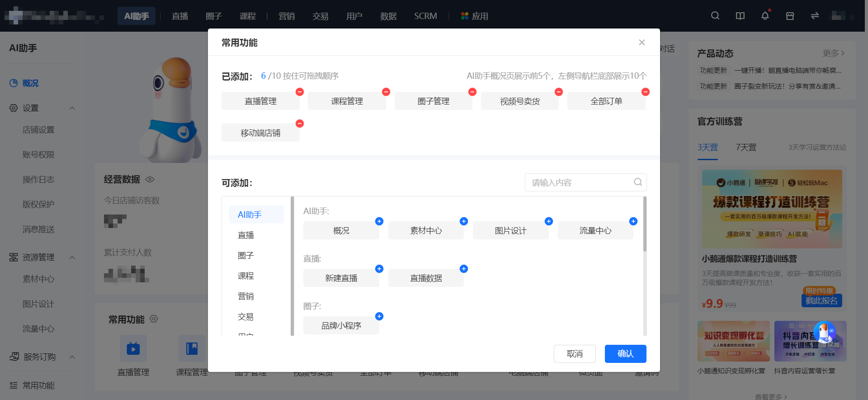Collapse the 设置 sidebar section
This screenshot has height=400, width=868.
72,108
